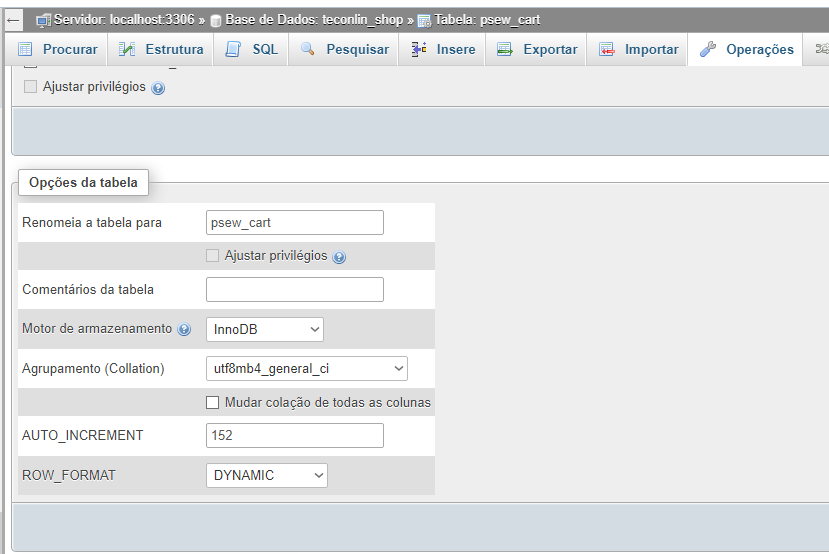Switch to the Procurar tab
This screenshot has width=829, height=554.
58,49
